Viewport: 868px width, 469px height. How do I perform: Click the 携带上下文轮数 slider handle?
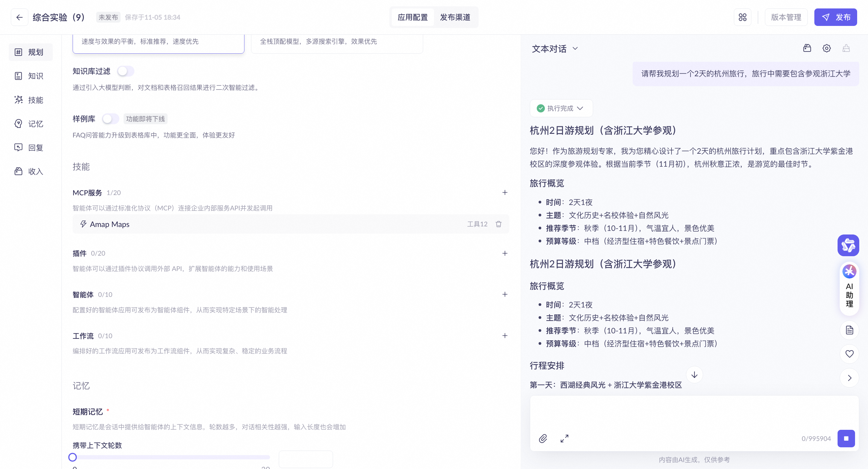(x=72, y=457)
